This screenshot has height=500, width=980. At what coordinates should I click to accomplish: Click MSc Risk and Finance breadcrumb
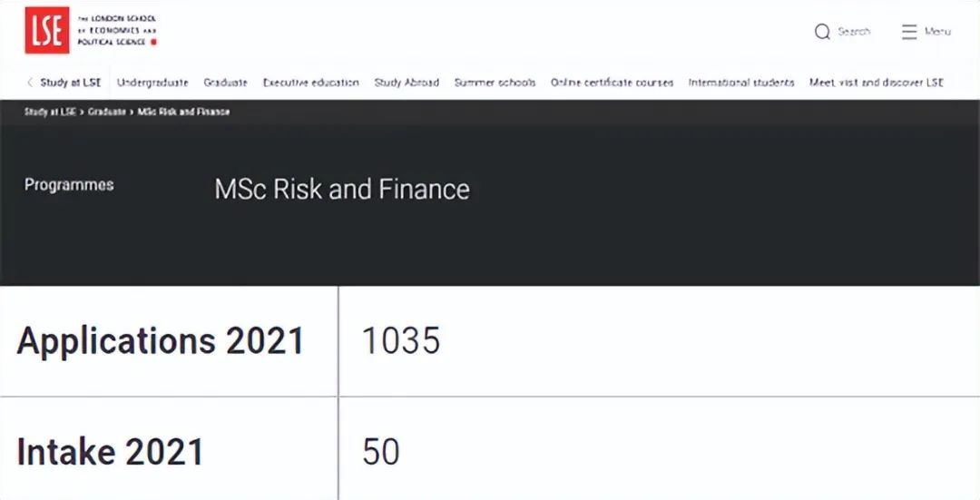(183, 112)
